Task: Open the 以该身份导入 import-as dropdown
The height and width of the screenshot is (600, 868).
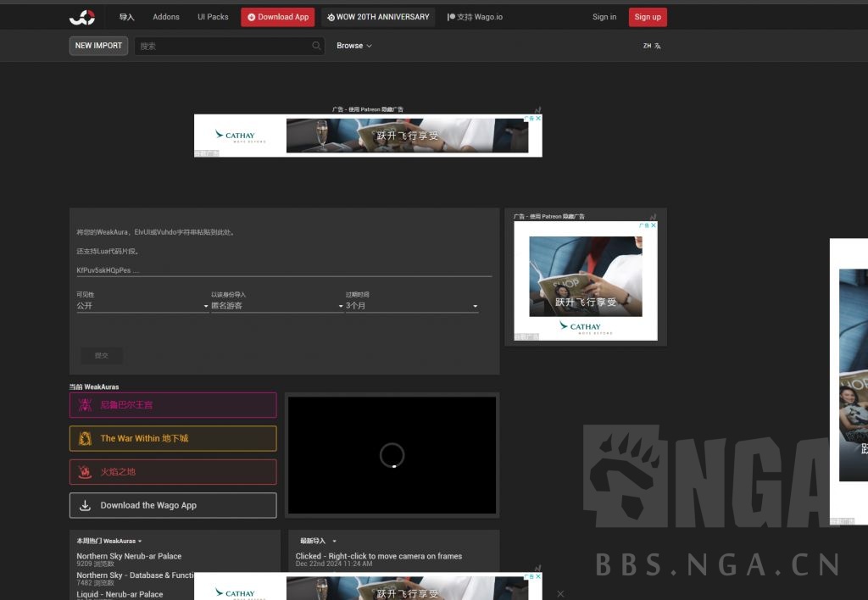Action: coord(276,306)
